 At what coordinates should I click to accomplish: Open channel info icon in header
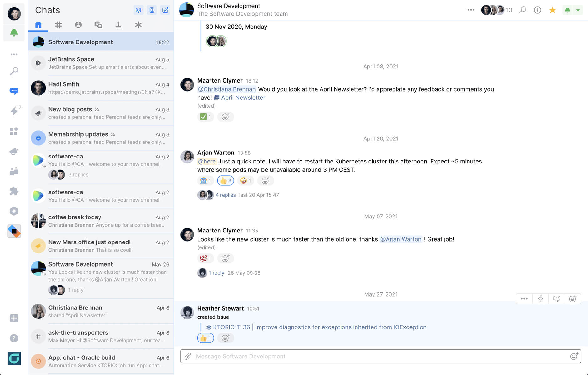[537, 10]
